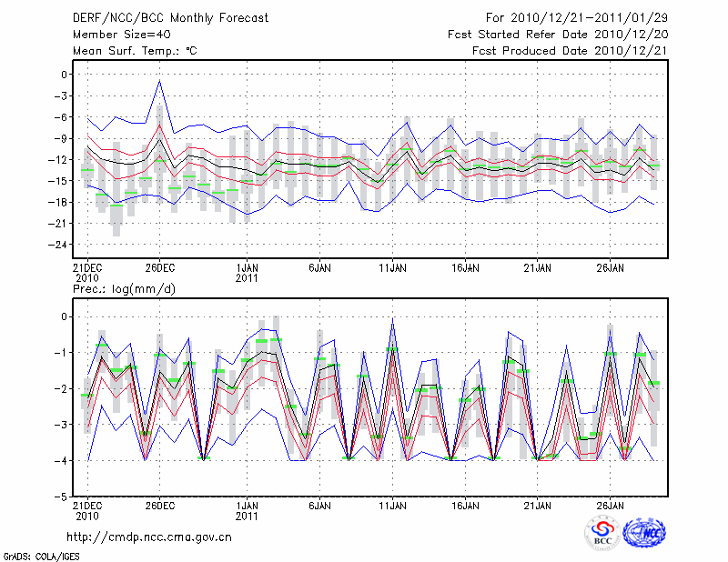This screenshot has width=728, height=562.
Task: Click the BCC logo
Action: tap(602, 533)
